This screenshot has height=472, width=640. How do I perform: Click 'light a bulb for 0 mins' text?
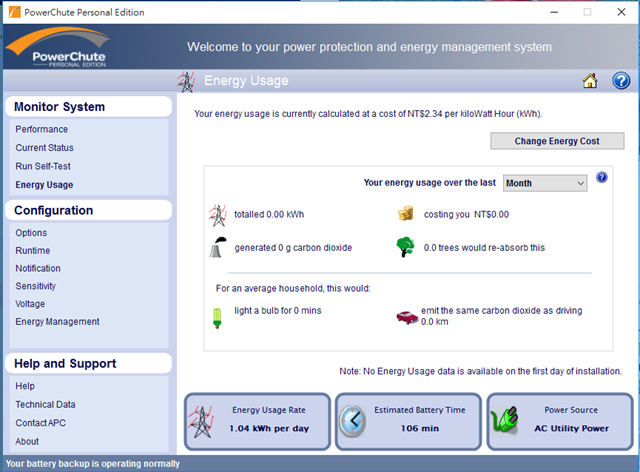278,311
